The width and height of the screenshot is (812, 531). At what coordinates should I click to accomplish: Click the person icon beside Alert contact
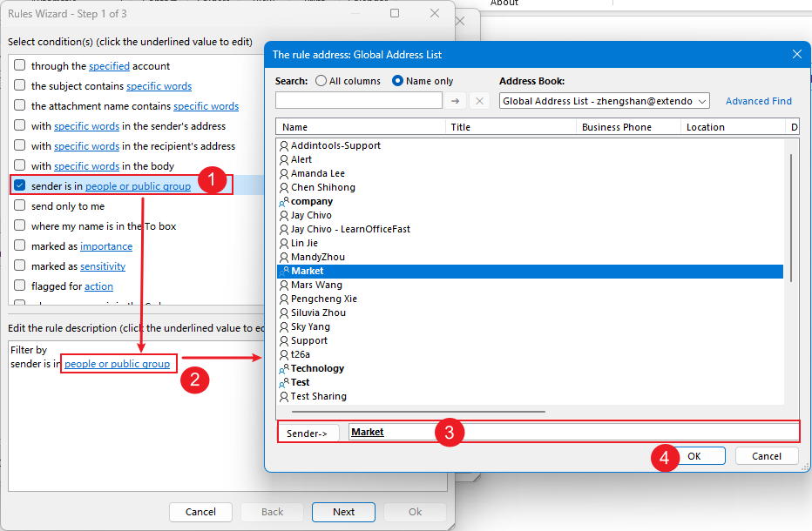(x=284, y=159)
